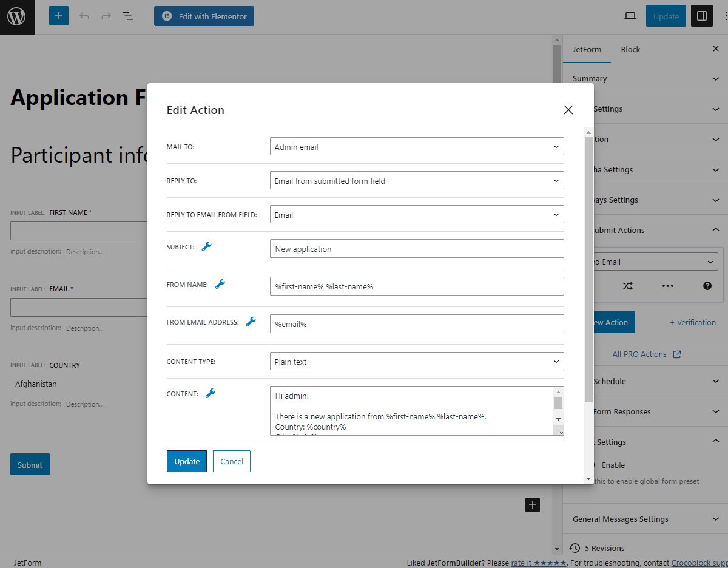Open conditions shuffle icon for Send Email action
Viewport: 728px width, 568px height.
(x=628, y=285)
